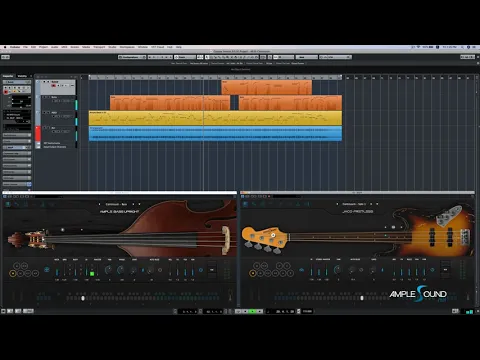480x360 pixels.
Task: Open the MIDI menu
Action: (64, 47)
